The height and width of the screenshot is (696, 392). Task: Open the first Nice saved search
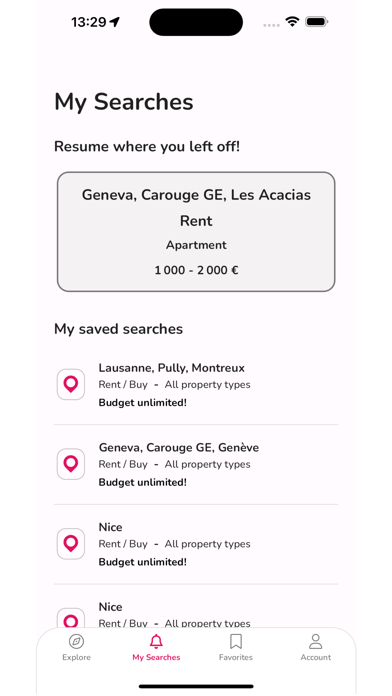tap(196, 544)
